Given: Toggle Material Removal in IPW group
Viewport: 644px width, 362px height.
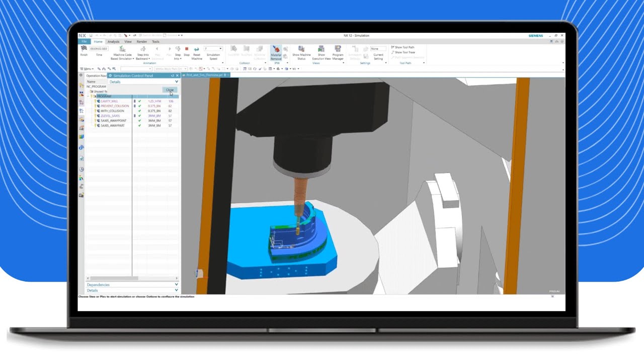Looking at the screenshot, I should pyautogui.click(x=276, y=53).
